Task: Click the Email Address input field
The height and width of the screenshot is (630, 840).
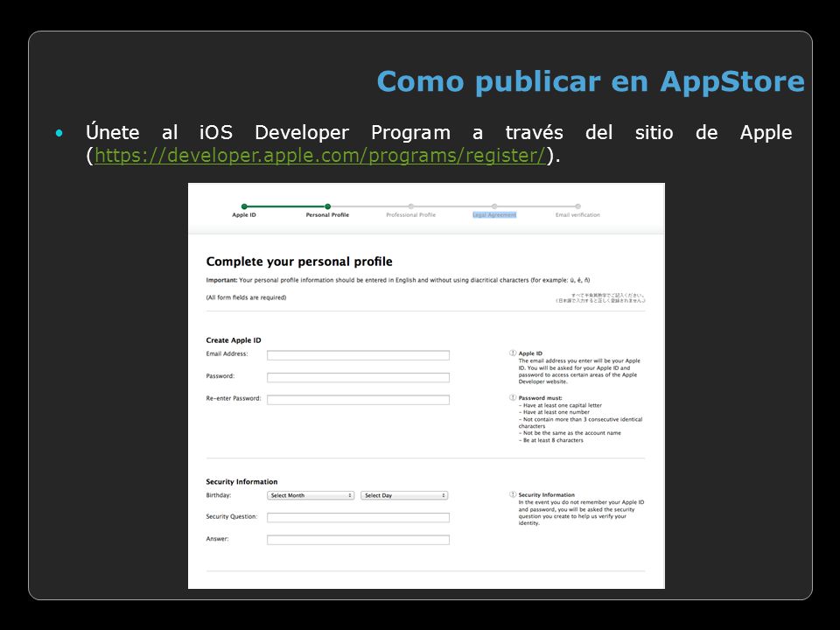Action: [358, 355]
